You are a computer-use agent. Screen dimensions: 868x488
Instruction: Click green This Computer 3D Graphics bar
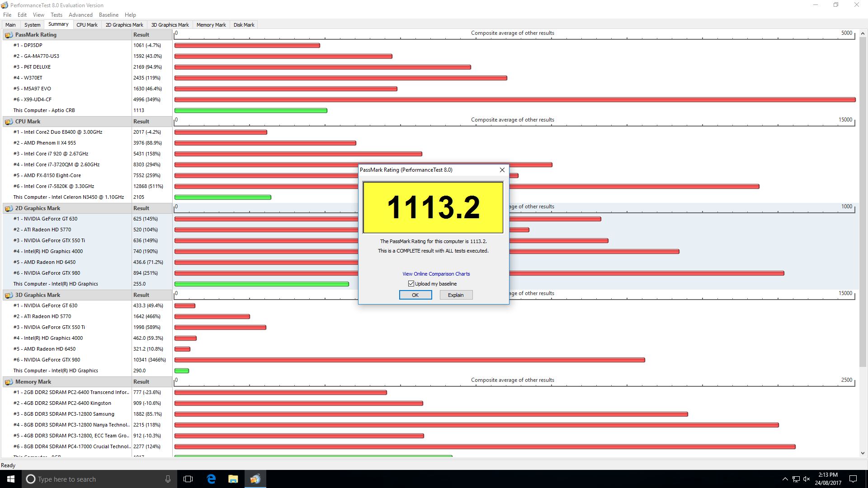point(182,371)
